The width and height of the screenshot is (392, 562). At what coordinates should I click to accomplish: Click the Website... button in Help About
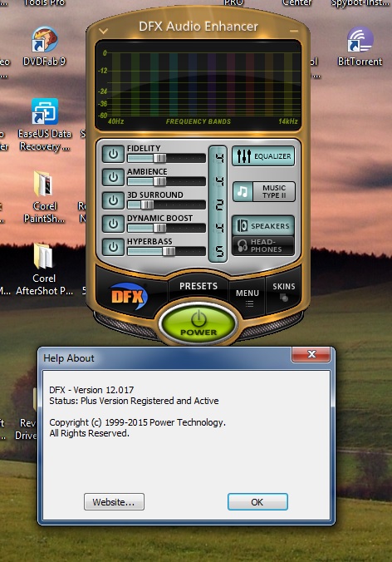click(x=115, y=502)
